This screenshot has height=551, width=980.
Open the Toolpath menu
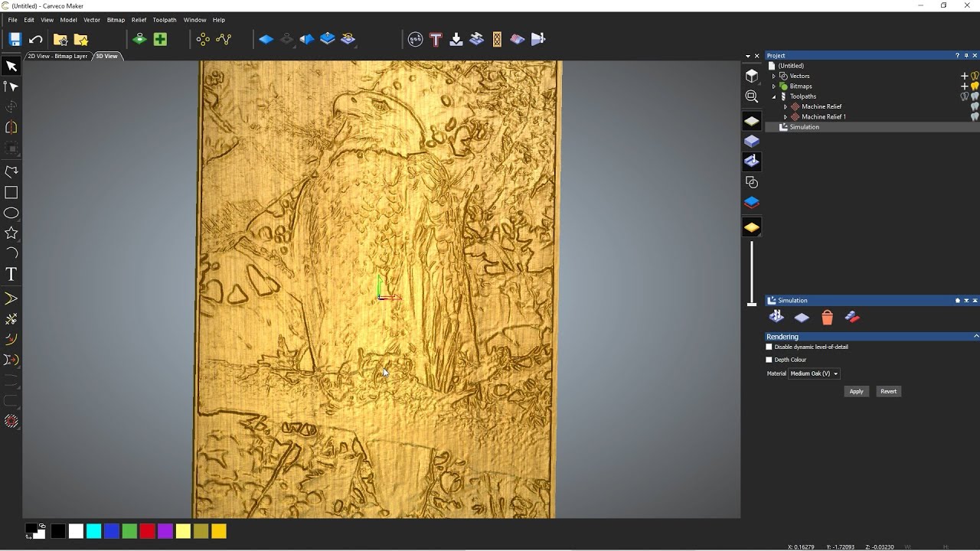click(x=165, y=20)
